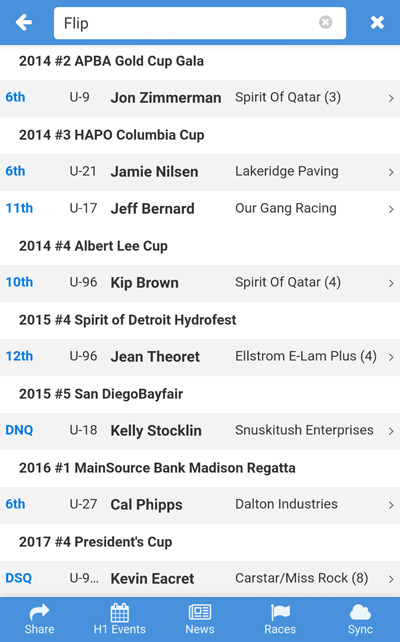Viewport: 400px width, 642px height.
Task: Open Kevin Eacret DSQ entry
Action: pos(200,579)
